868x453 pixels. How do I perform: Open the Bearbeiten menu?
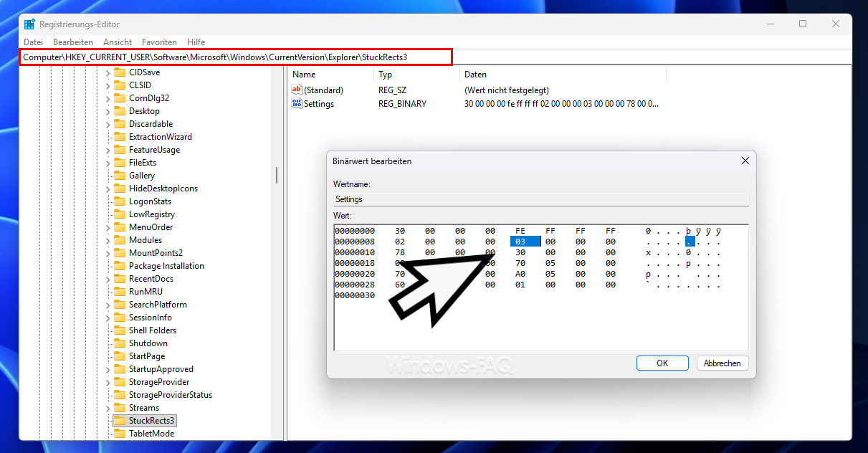(72, 42)
